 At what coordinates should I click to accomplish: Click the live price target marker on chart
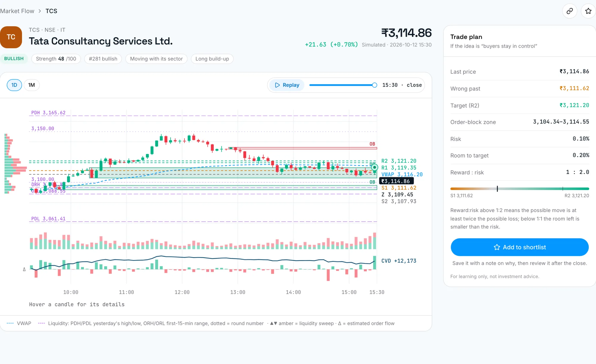click(375, 167)
